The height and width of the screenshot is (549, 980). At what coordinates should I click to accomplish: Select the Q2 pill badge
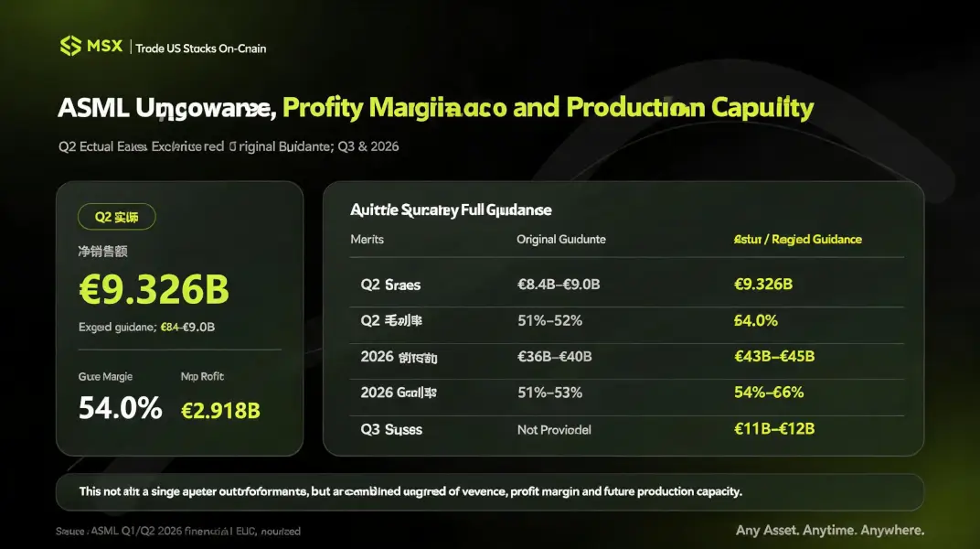point(116,217)
